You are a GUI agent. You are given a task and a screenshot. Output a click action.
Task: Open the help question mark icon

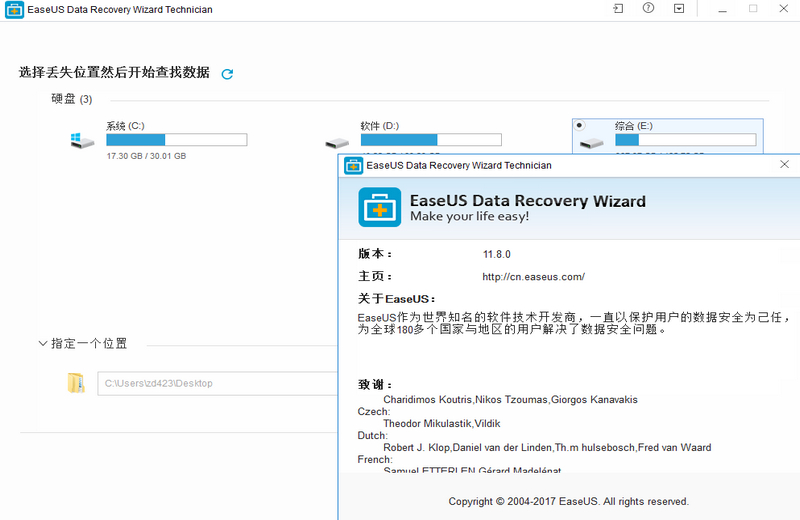[648, 8]
